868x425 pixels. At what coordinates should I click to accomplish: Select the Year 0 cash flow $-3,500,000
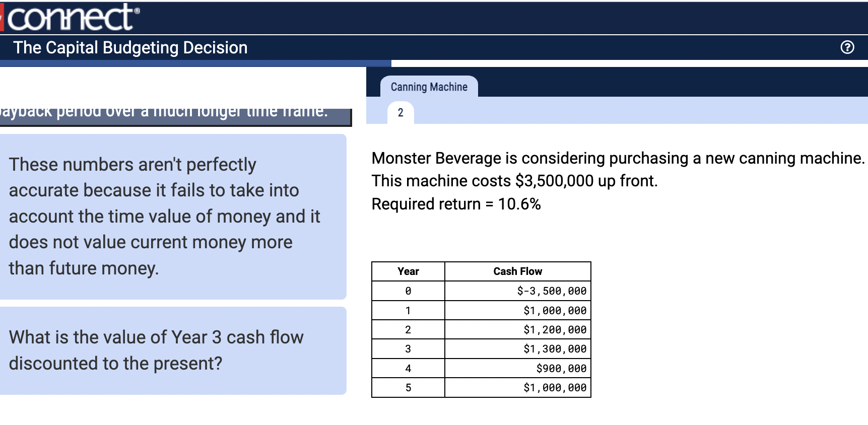518,291
